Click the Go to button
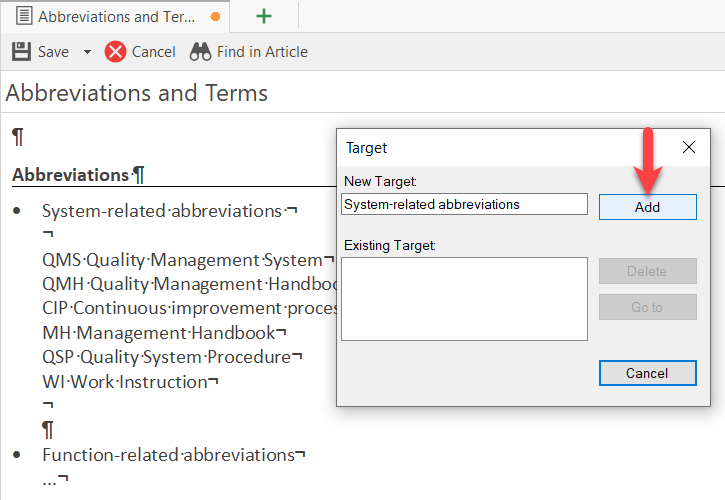 pos(647,307)
